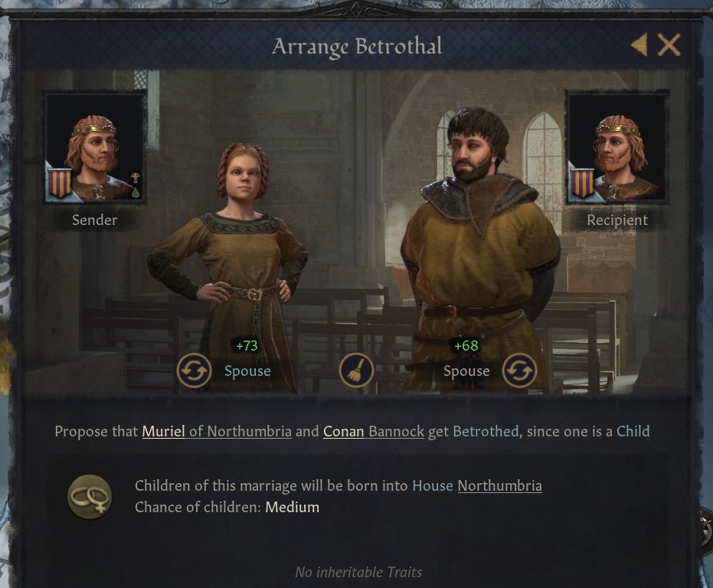The width and height of the screenshot is (713, 588).
Task: Open the Recipient's coat of arms shield
Action: point(582,183)
